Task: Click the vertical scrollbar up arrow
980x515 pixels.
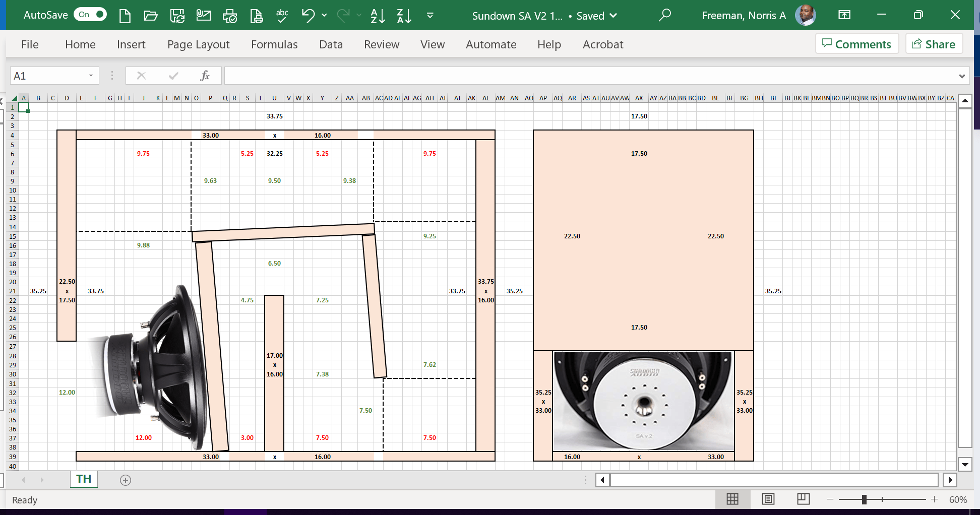Action: click(965, 101)
